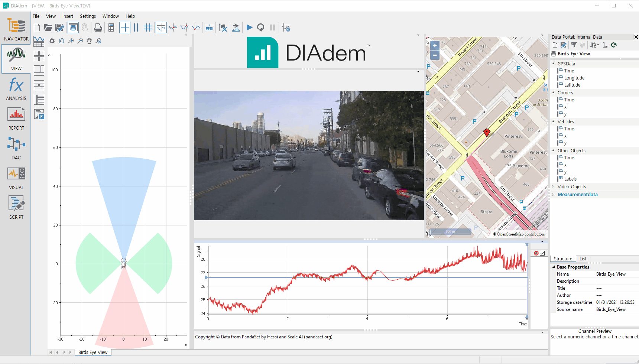The width and height of the screenshot is (639, 364).
Task: Select the Longitude channel
Action: point(574,78)
